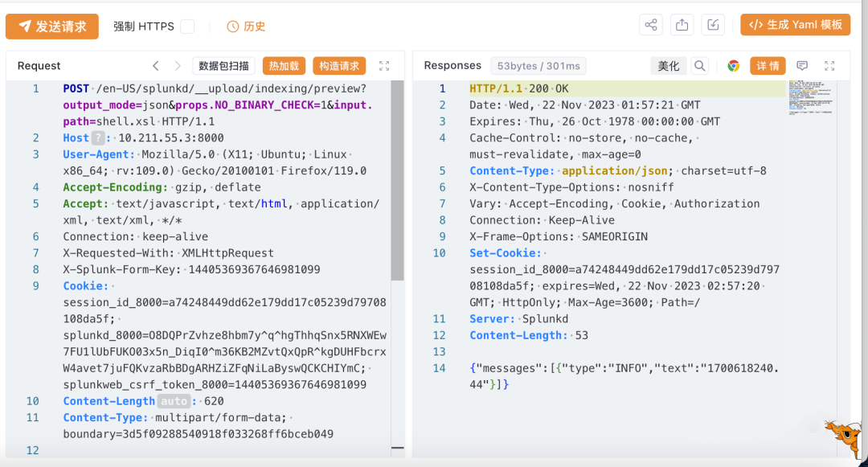Click the HTTP/1.1 200 OK status line

click(x=518, y=88)
